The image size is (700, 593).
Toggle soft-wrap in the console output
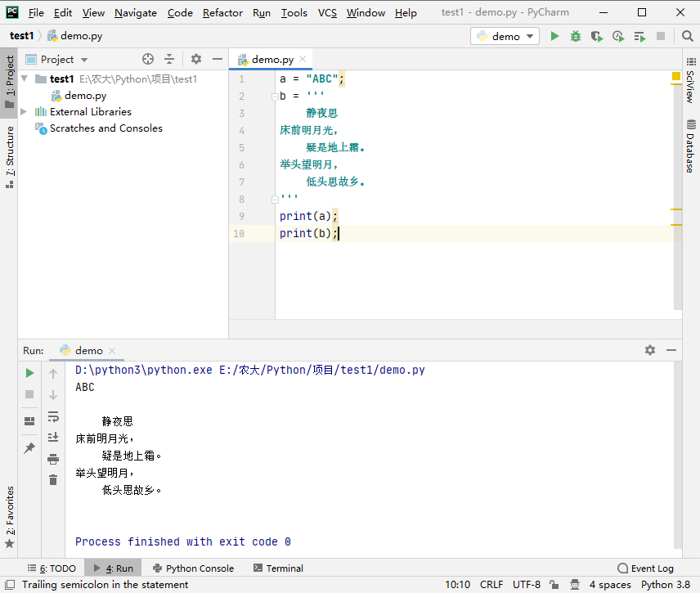click(x=53, y=416)
